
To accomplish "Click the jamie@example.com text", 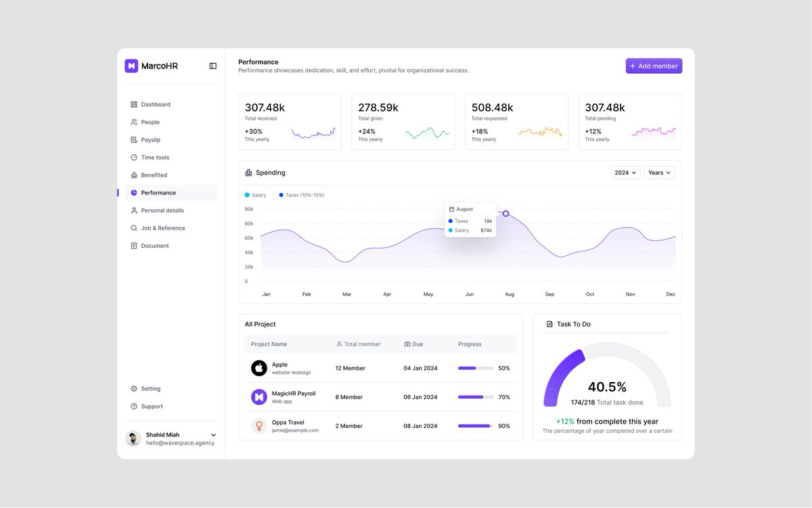I will 295,430.
